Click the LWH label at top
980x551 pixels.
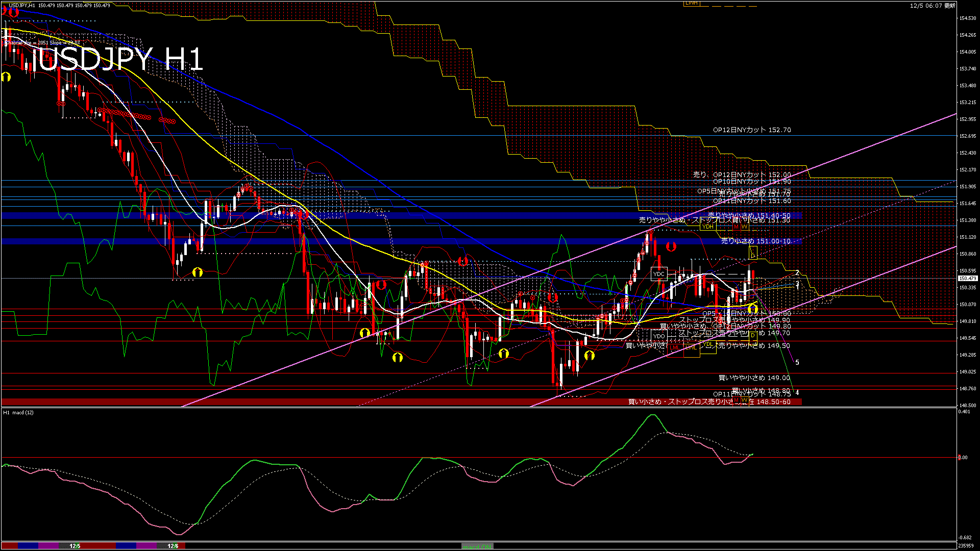click(691, 3)
